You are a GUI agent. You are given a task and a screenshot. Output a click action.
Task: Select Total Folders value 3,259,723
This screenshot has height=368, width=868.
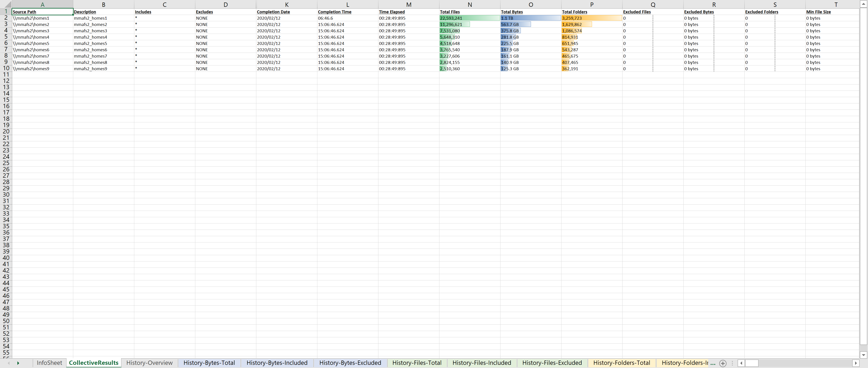coord(592,18)
